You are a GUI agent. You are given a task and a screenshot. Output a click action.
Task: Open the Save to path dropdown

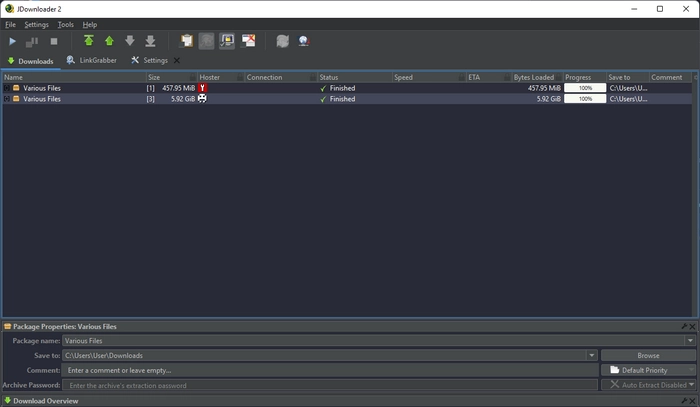click(592, 355)
